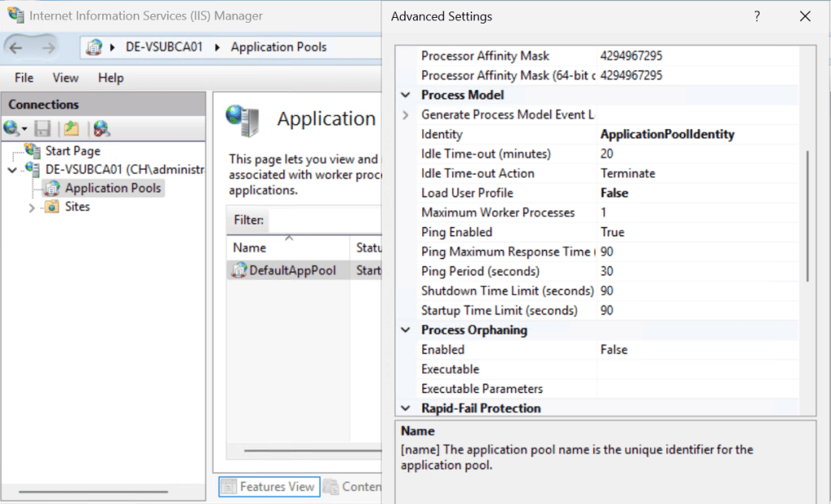Viewport: 831px width, 504px height.
Task: Click the Sites folder icon
Action: 52,207
